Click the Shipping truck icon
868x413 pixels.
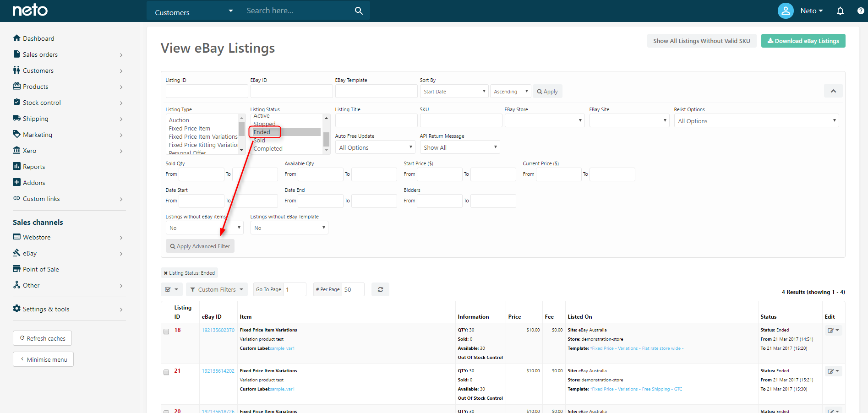[x=17, y=118]
